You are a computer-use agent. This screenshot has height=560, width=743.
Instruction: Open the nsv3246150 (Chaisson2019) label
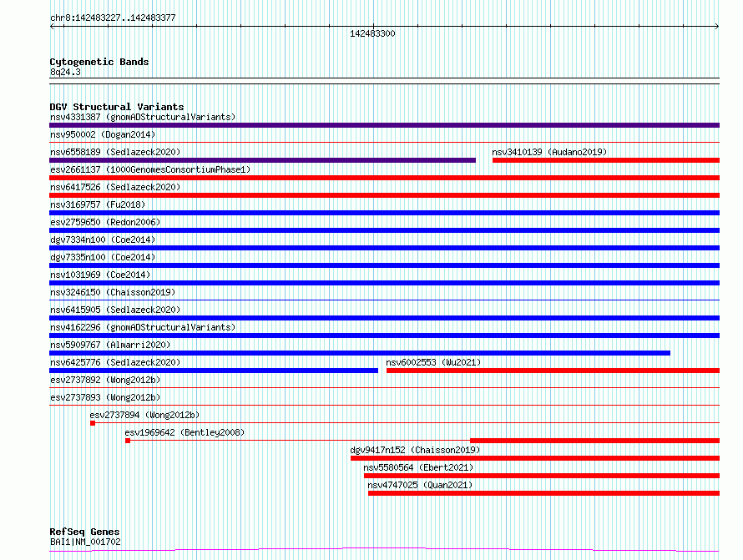click(x=113, y=292)
